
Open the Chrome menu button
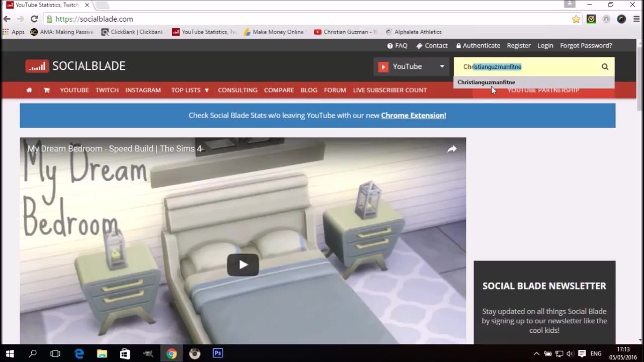pos(635,19)
